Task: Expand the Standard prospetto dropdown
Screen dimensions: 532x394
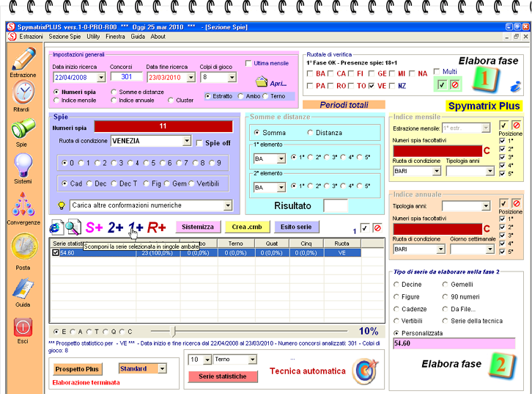Action: tap(162, 368)
